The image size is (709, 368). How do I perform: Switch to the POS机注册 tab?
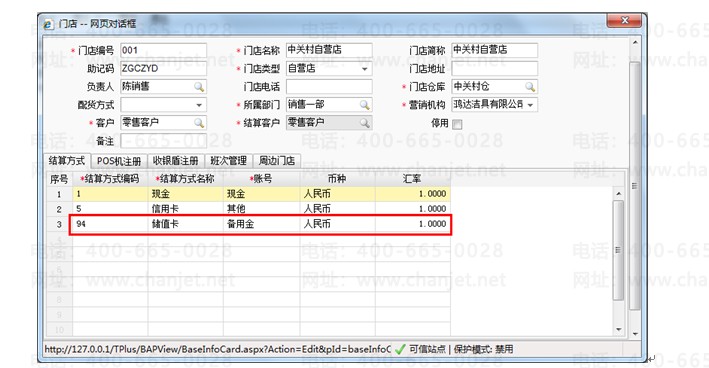(x=119, y=161)
